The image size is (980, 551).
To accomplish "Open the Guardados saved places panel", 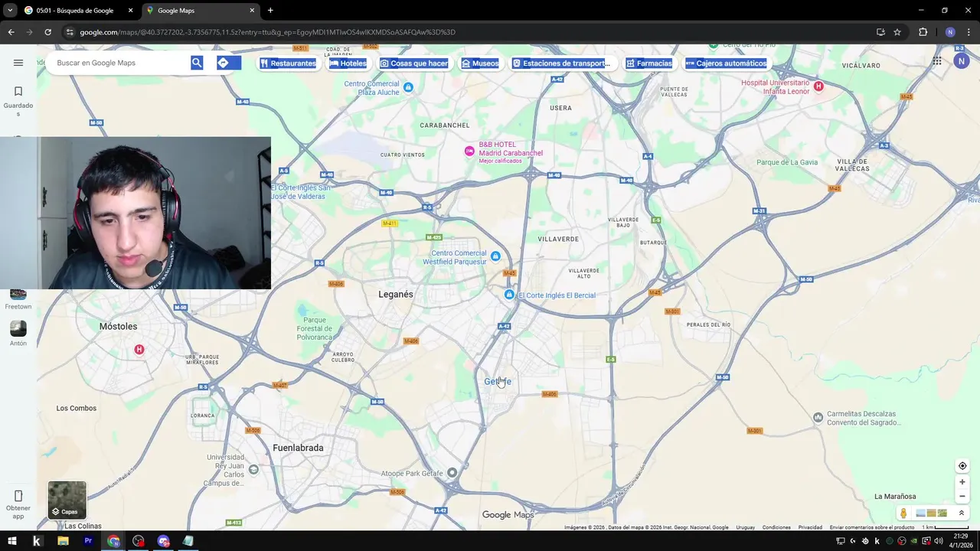I will [x=18, y=101].
